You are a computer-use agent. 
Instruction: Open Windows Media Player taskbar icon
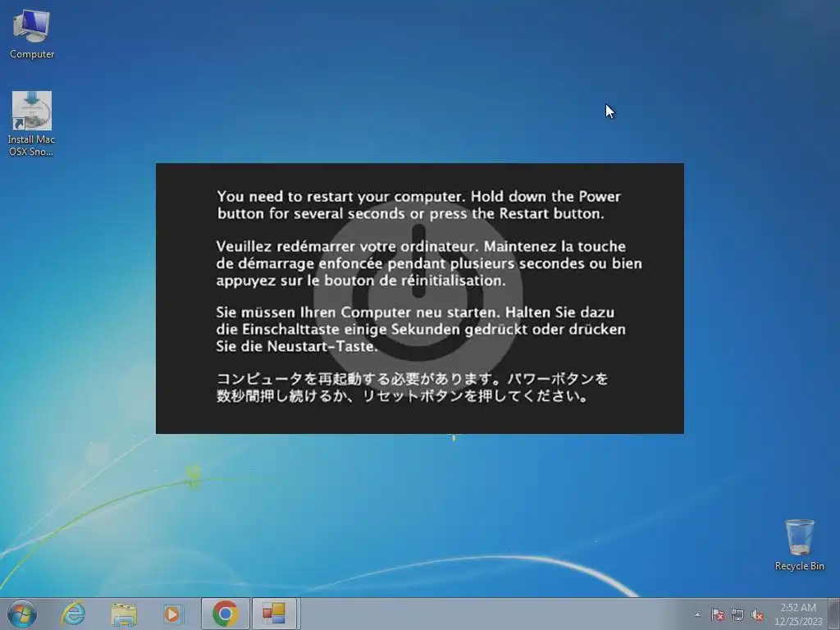click(172, 614)
